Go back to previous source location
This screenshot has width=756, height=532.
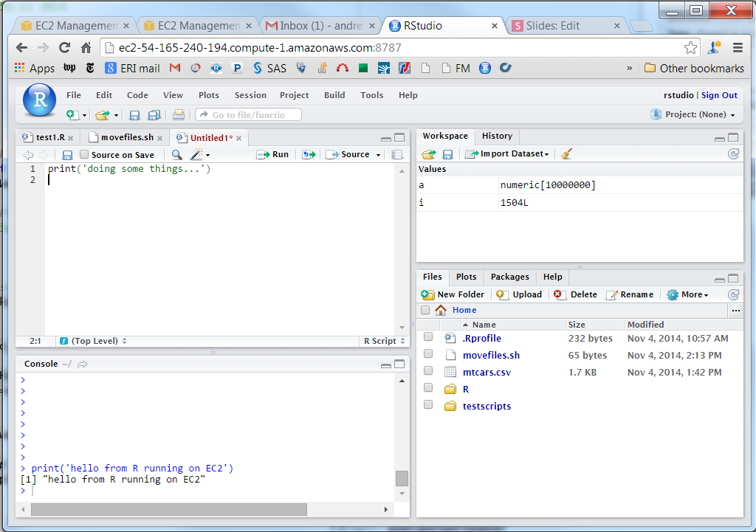tap(29, 155)
